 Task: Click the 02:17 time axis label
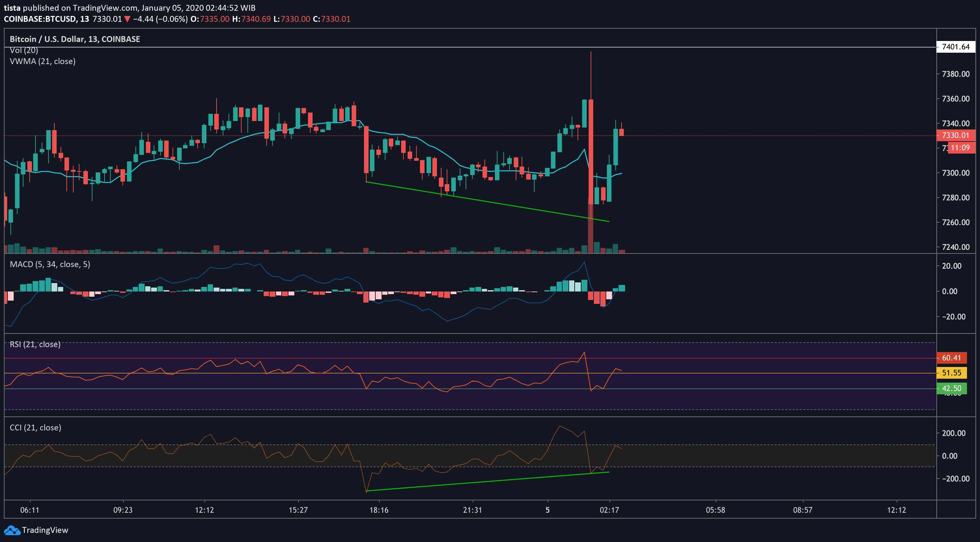coord(609,510)
